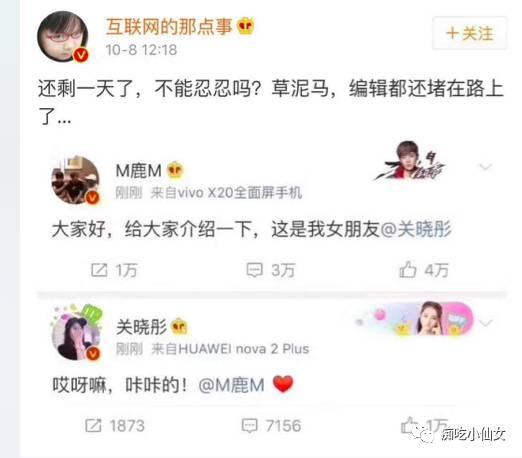Image resolution: width=522 pixels, height=458 pixels.
Task: Repost 关晓彤's post showing 1873
Action: point(93,425)
